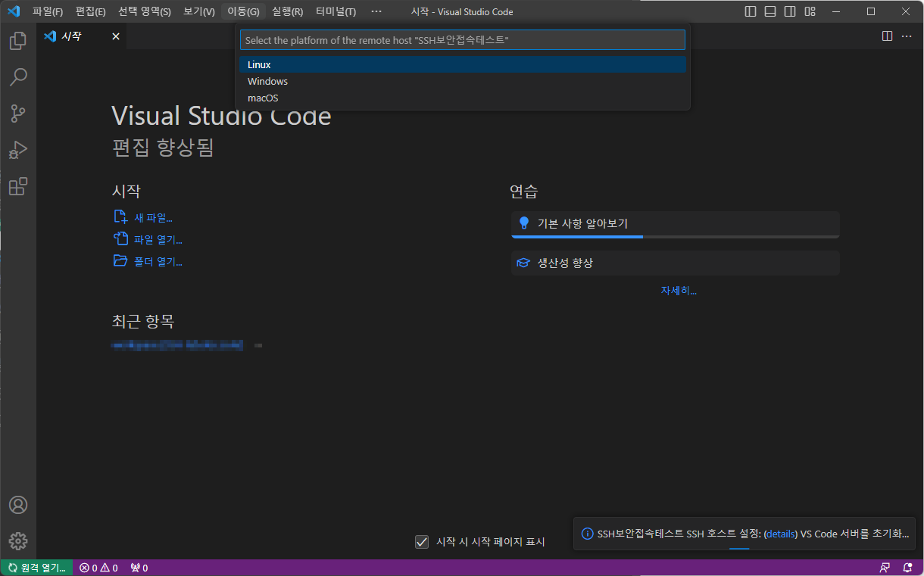Uncheck 시작 시 시작 페이지 표시 checkbox

422,541
